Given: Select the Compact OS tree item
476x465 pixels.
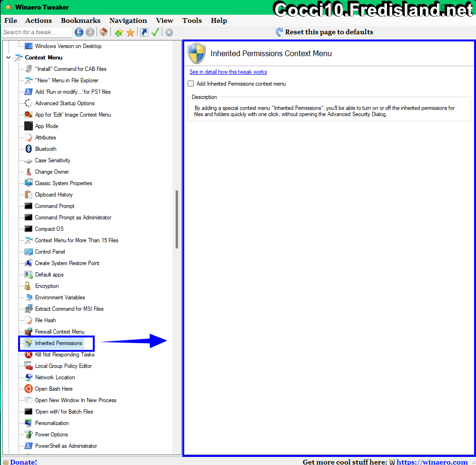Looking at the screenshot, I should tap(49, 229).
